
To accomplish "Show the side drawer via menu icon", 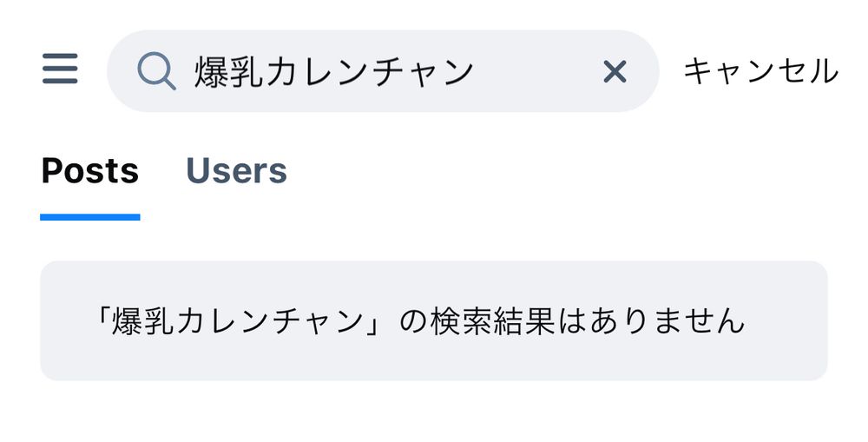I will [60, 69].
